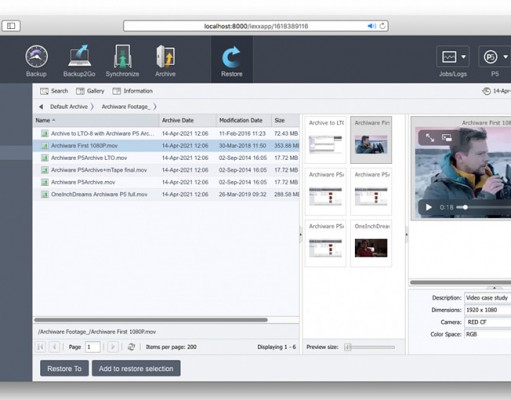Toggle the browser sidebar button

(x=11, y=26)
